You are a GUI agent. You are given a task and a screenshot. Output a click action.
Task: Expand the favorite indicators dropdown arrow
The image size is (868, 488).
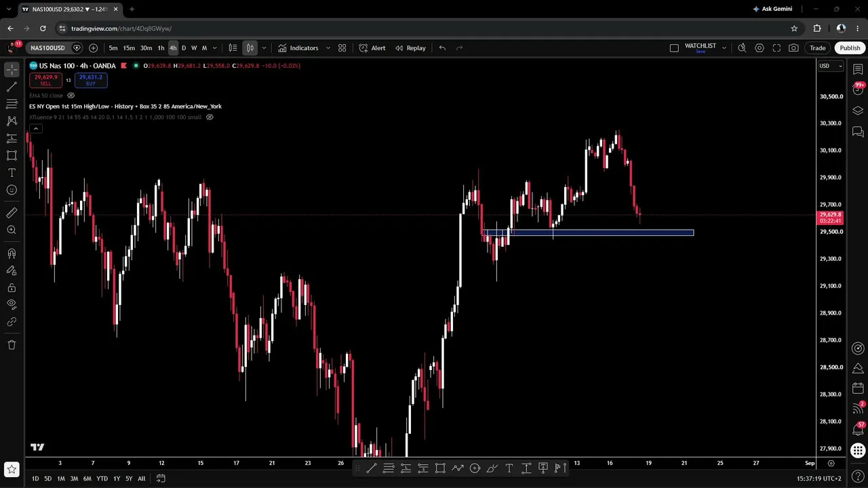[x=328, y=48]
